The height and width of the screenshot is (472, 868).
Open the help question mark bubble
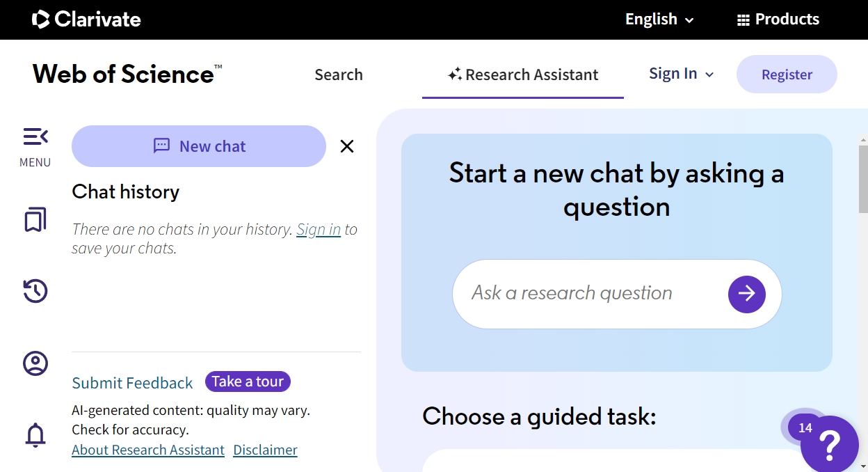click(829, 443)
